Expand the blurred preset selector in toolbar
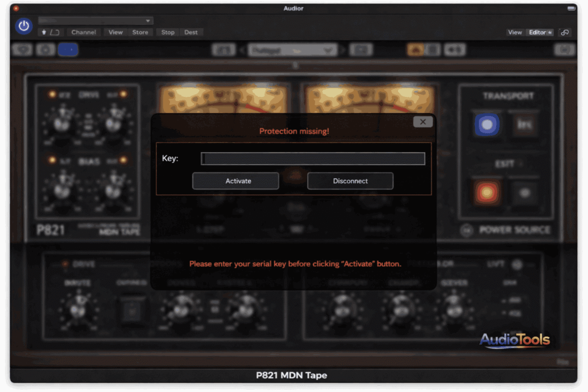 tap(292, 51)
